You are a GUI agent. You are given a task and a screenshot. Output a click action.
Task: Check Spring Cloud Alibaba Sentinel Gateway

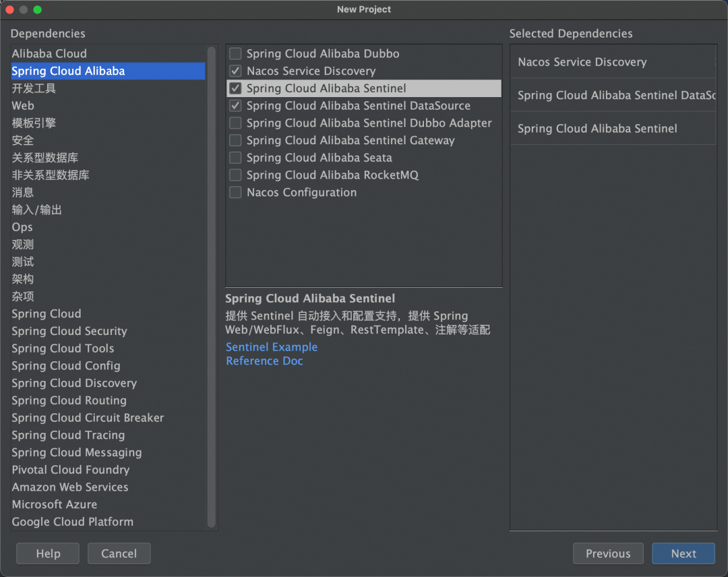pyautogui.click(x=235, y=140)
